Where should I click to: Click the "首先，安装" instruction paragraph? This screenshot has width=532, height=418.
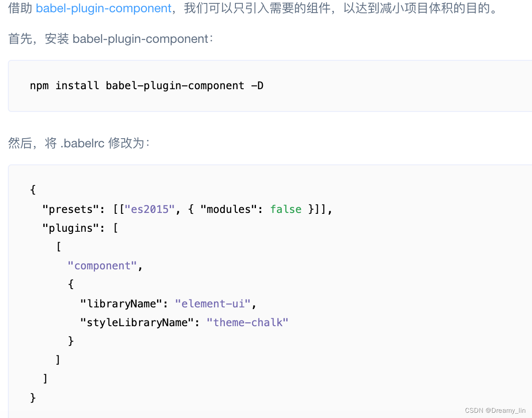[x=110, y=39]
